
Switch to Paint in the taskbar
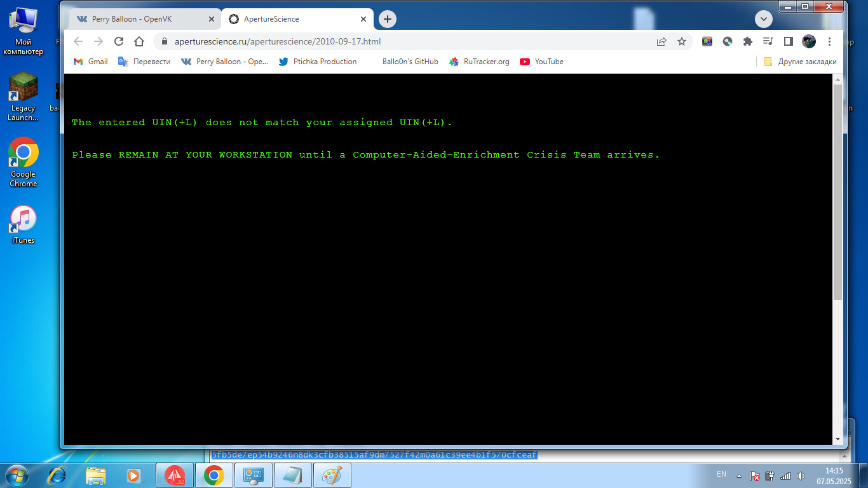click(332, 475)
